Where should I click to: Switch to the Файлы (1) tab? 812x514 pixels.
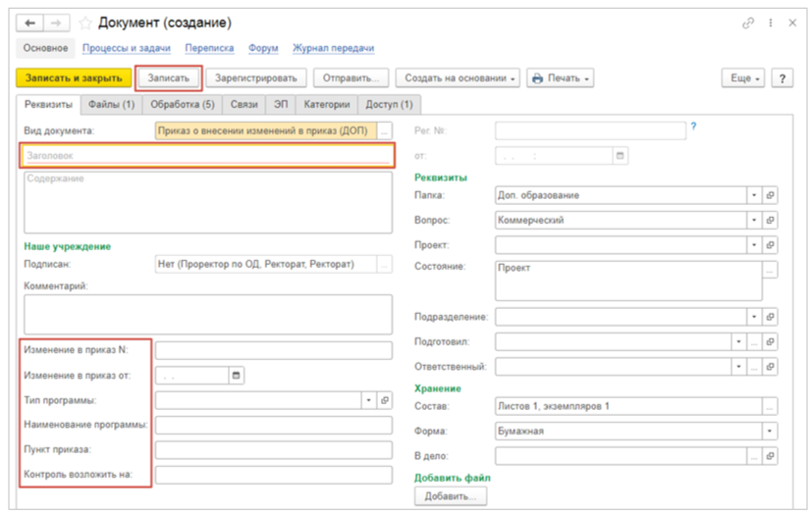111,104
